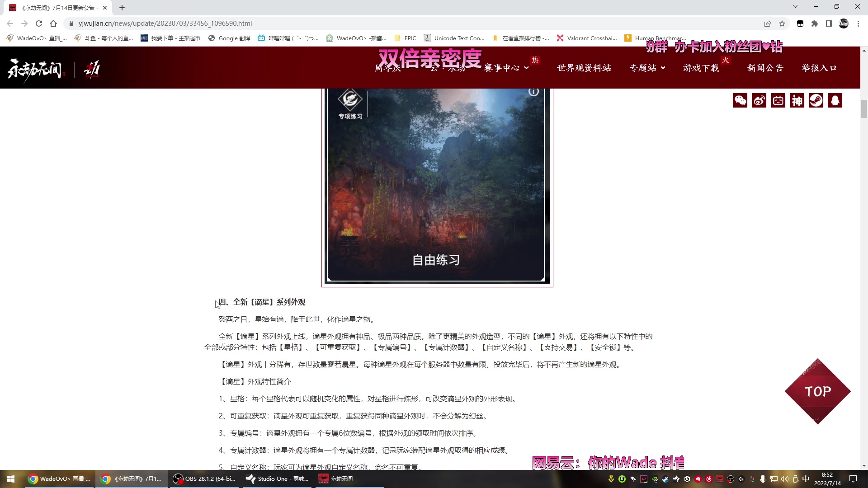Open the Bilibili channel icon
This screenshot has height=488, width=868.
[778, 100]
